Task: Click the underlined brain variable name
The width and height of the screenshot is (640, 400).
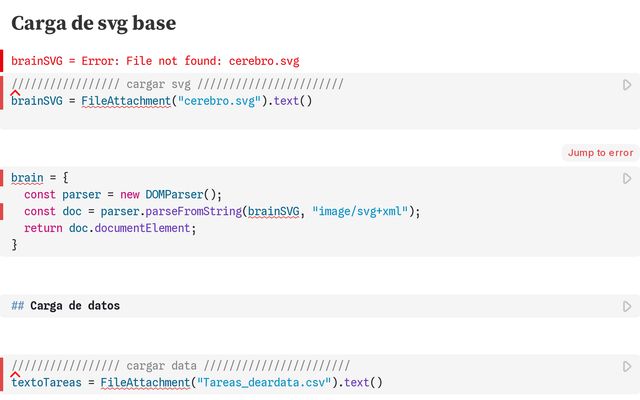Action: 27,178
